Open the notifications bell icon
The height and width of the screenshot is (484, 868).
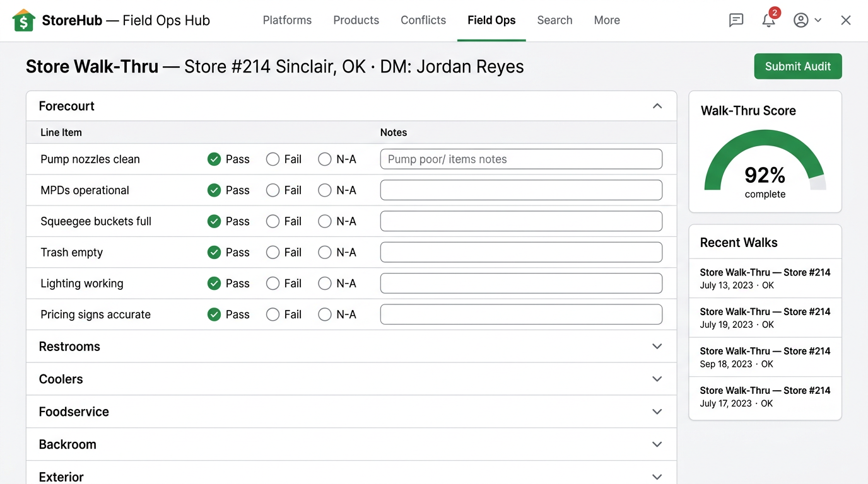768,20
